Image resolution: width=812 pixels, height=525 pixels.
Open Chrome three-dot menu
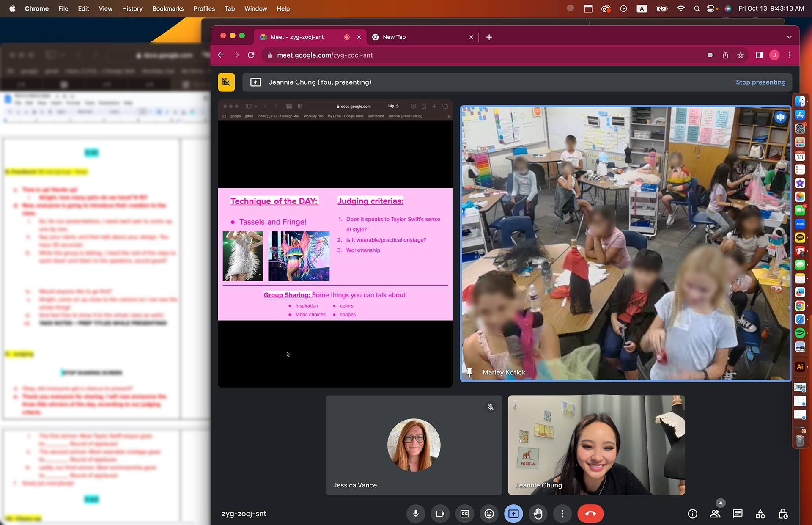tap(789, 55)
